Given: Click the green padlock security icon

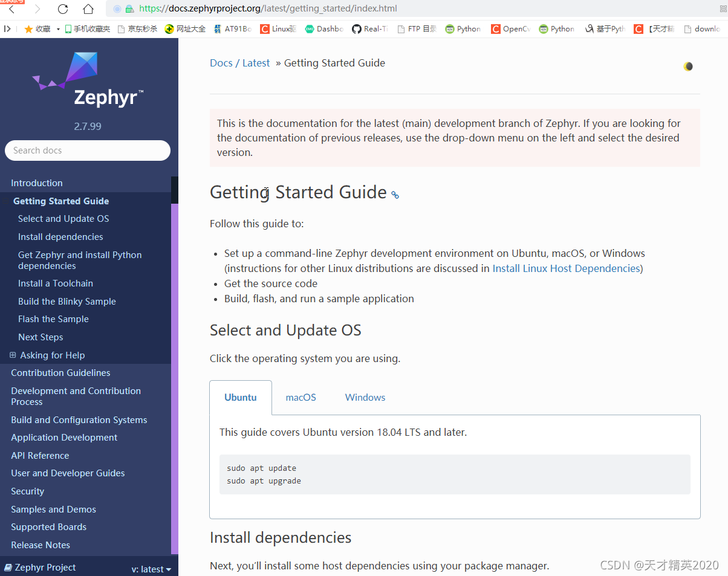Looking at the screenshot, I should click(x=129, y=9).
